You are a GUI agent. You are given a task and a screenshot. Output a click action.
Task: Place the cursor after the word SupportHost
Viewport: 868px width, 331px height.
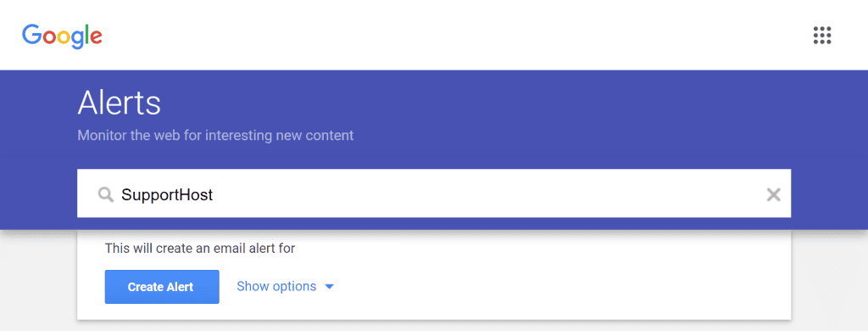point(214,195)
